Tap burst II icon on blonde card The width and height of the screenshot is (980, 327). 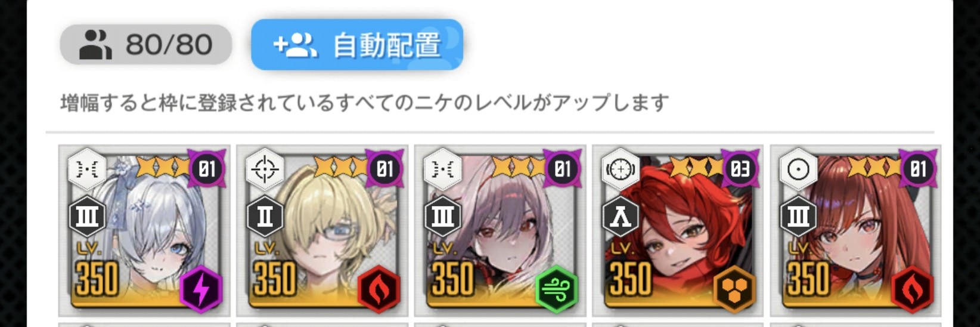(x=265, y=215)
